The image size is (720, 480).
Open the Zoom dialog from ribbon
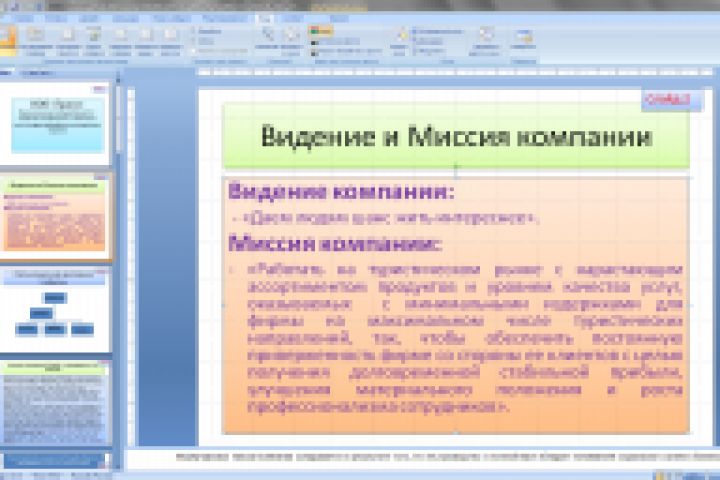coord(267,40)
